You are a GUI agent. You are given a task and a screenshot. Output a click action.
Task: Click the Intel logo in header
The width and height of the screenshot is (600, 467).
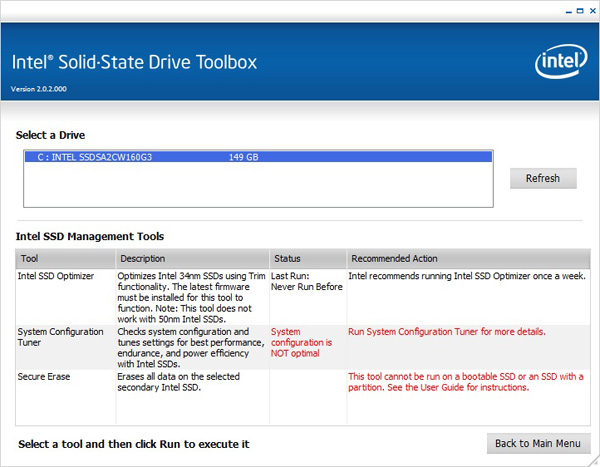[561, 61]
